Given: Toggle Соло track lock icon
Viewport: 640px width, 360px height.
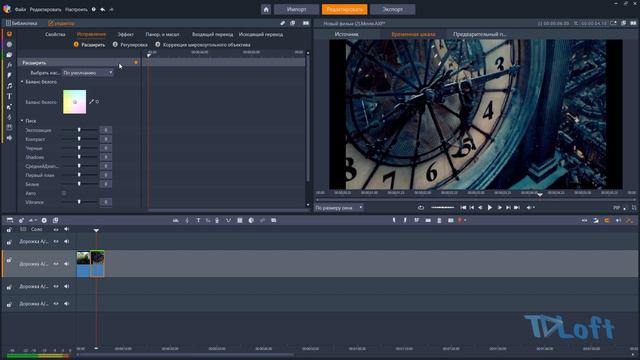Looking at the screenshot, I should point(9,230).
